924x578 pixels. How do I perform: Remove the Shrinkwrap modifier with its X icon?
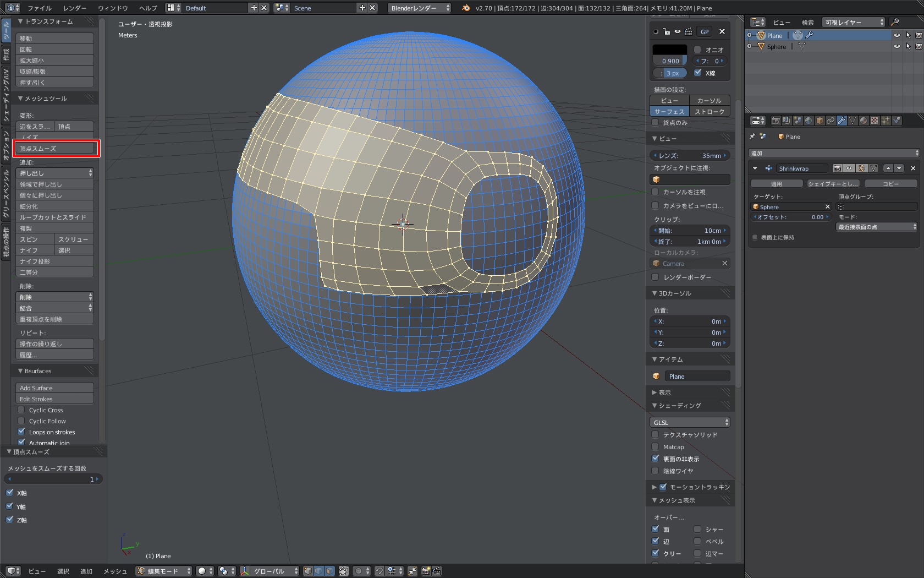pos(913,168)
